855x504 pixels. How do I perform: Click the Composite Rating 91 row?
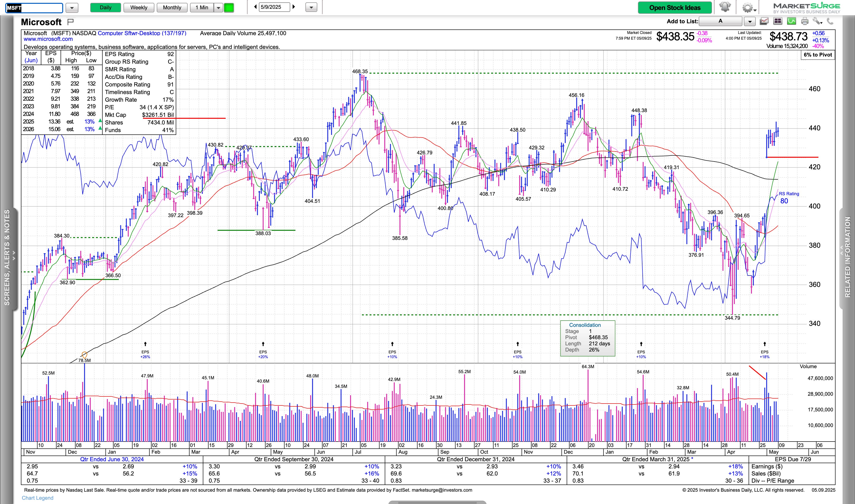pos(139,85)
